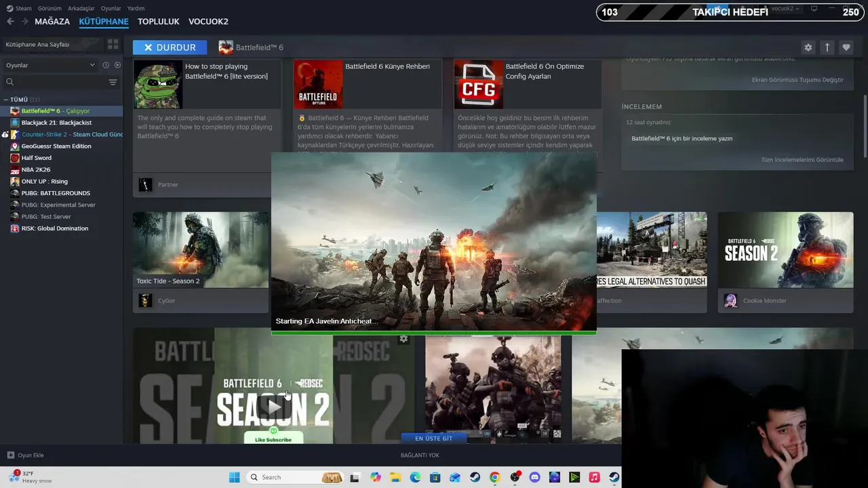Click the forward navigation arrow
The image size is (868, 488).
click(24, 22)
